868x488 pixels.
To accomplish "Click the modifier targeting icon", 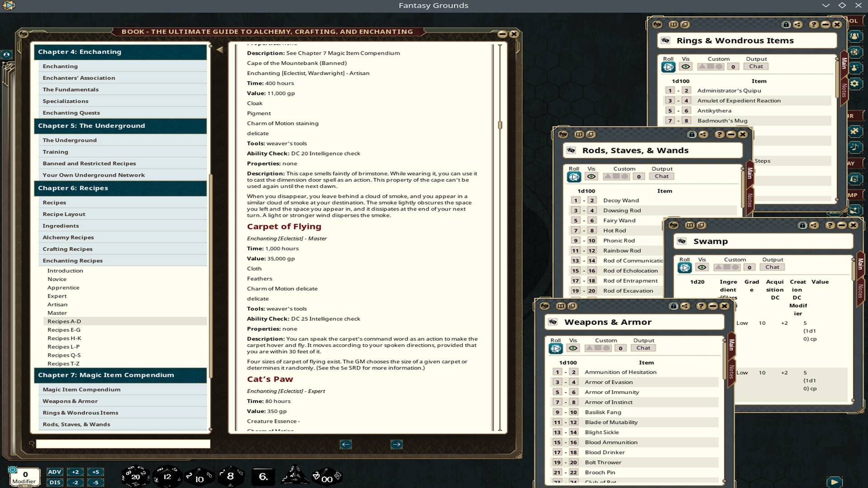I will coord(13,470).
